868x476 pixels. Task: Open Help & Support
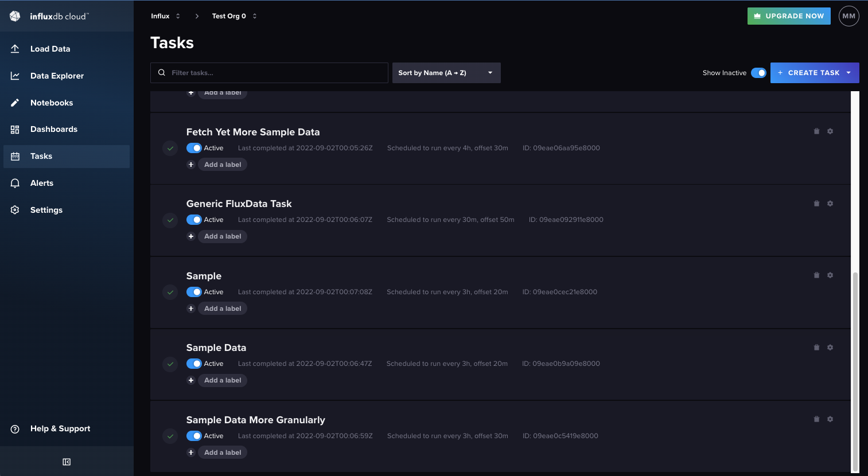pos(60,428)
